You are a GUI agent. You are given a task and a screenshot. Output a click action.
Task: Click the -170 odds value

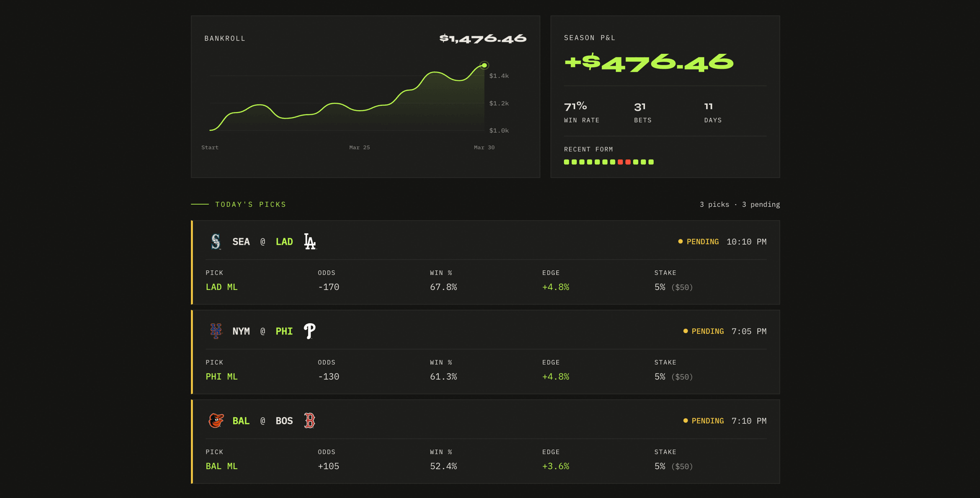tap(328, 287)
